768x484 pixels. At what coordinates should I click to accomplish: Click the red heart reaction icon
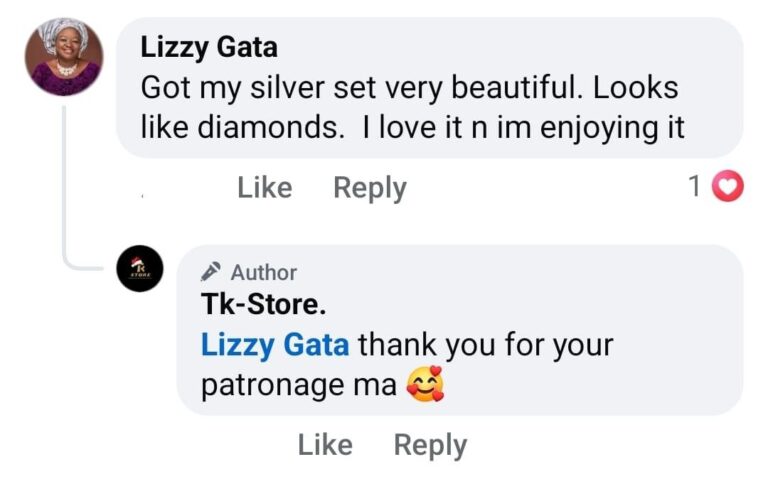coord(728,187)
